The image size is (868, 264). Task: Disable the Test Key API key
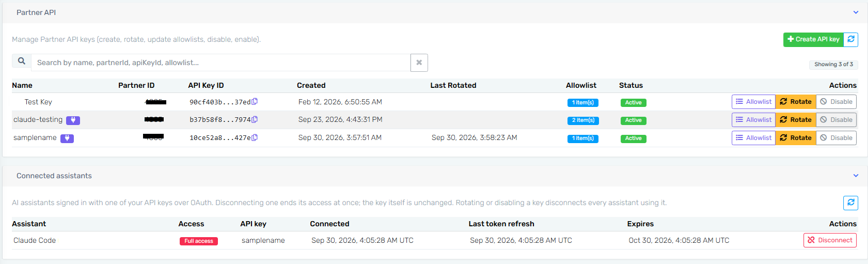click(837, 102)
